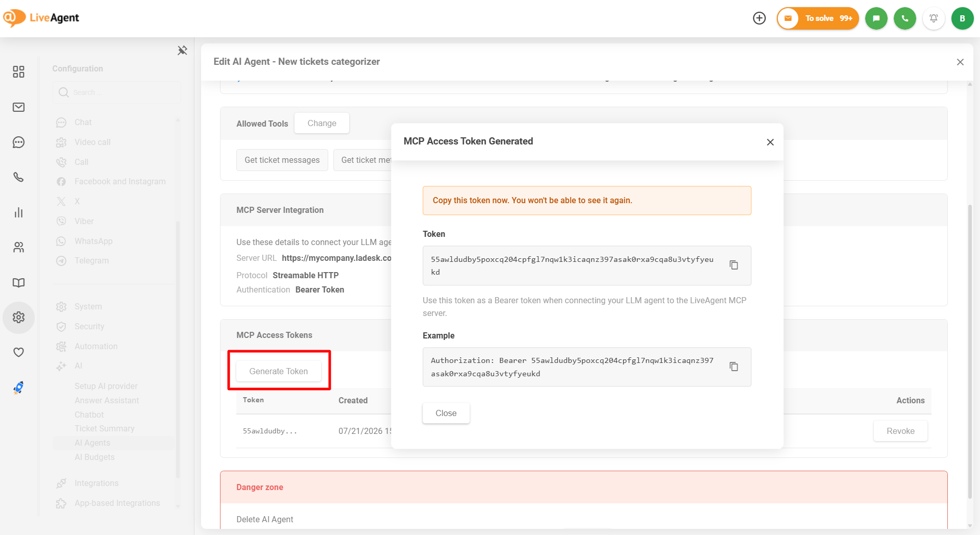Image resolution: width=980 pixels, height=535 pixels.
Task: Click the generated token text box
Action: pos(587,265)
